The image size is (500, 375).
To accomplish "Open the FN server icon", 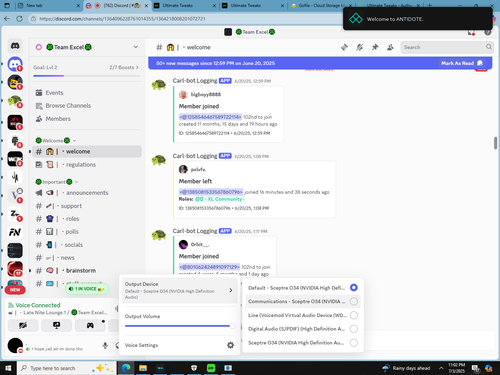I will point(15,232).
